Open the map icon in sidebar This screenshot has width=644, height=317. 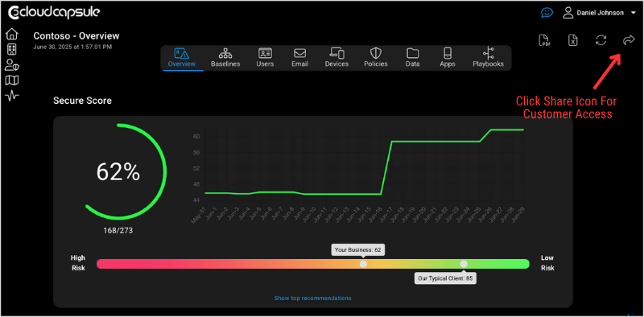click(12, 80)
